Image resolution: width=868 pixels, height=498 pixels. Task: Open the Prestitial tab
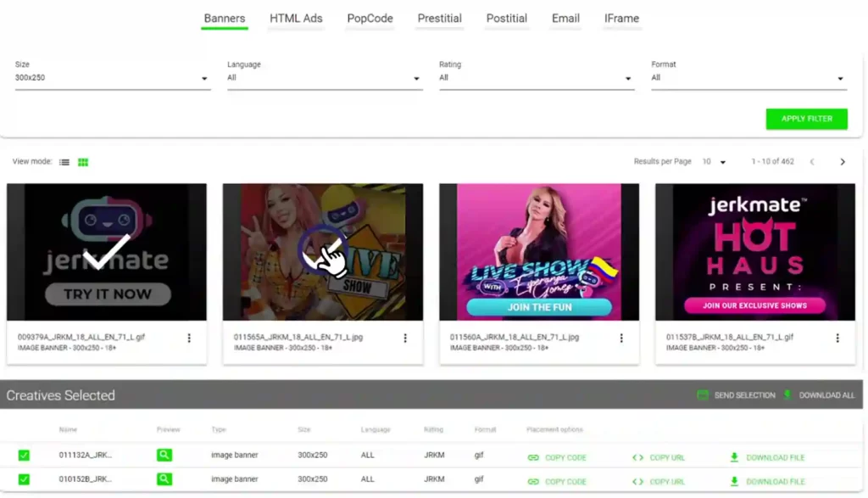click(x=439, y=18)
